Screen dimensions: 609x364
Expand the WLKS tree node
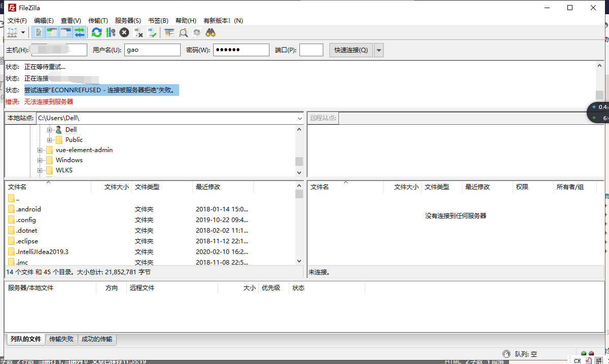[x=40, y=170]
